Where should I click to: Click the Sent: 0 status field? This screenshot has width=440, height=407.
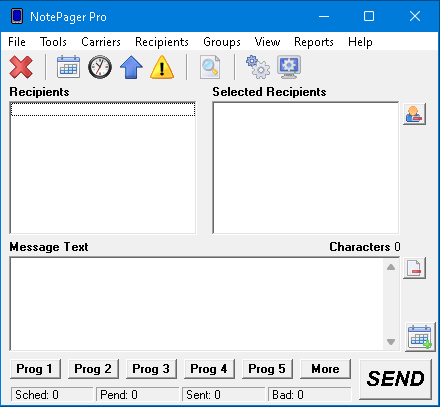[x=223, y=395]
